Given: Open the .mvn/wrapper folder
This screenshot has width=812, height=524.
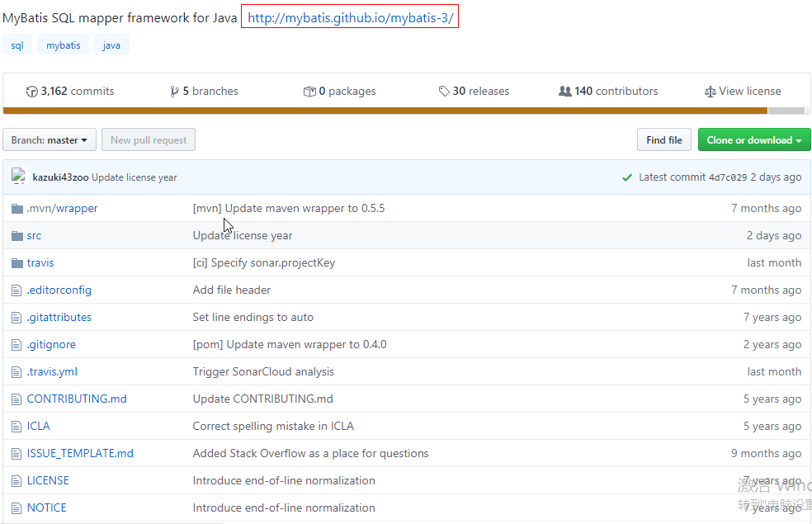Looking at the screenshot, I should [x=62, y=208].
